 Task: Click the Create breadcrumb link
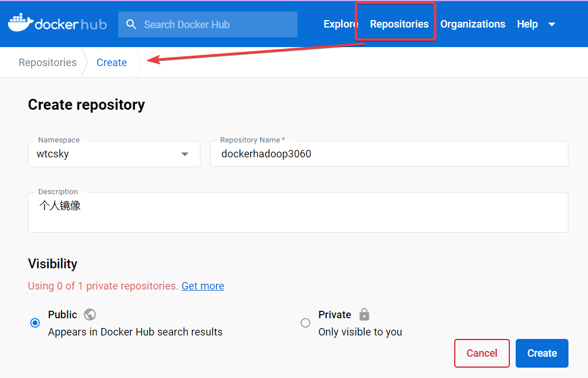coord(112,62)
